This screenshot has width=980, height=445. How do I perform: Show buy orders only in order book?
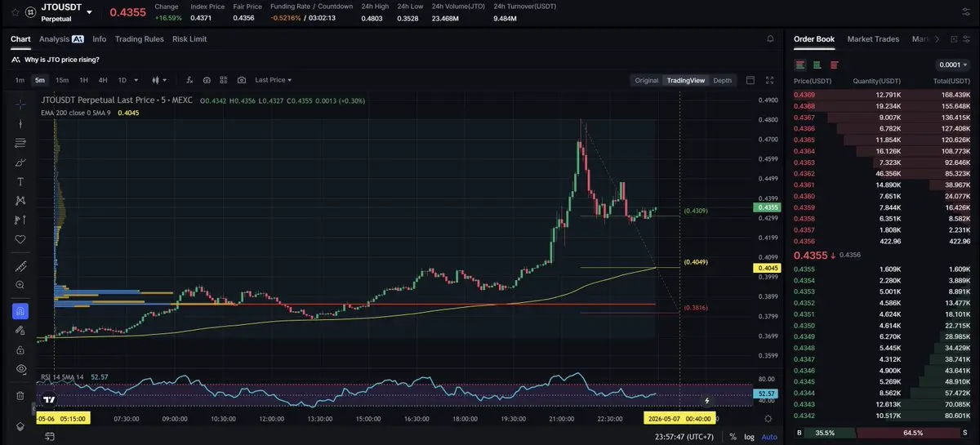[x=817, y=65]
